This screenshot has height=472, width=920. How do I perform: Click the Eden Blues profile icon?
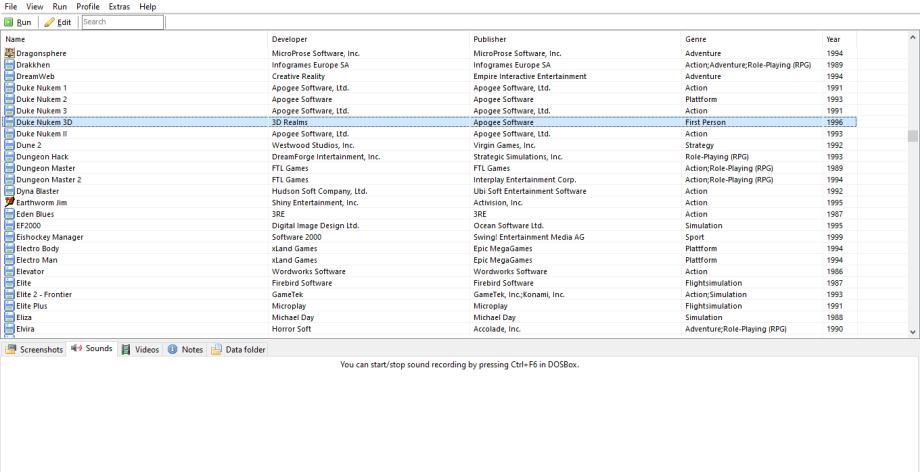point(9,214)
